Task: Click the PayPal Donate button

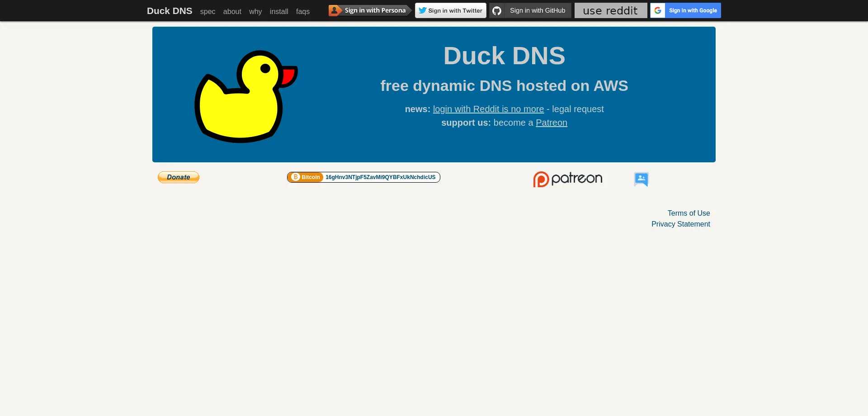Action: point(179,177)
